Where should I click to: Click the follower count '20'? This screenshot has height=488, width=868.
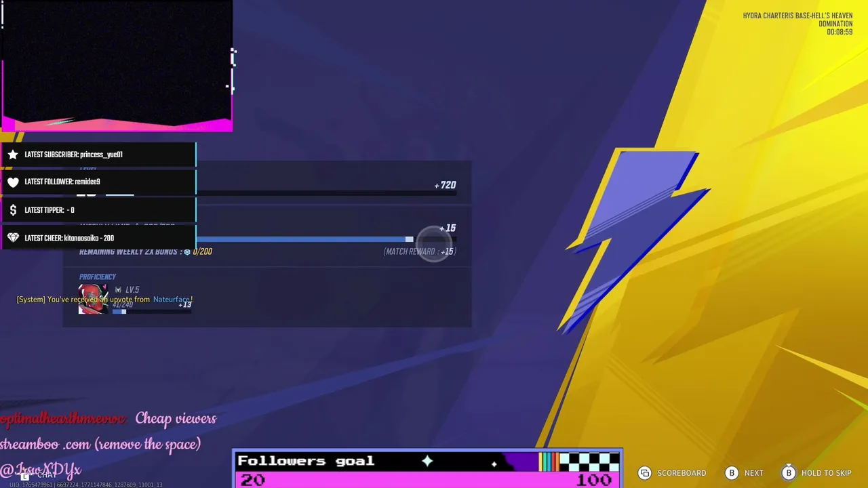(x=252, y=480)
